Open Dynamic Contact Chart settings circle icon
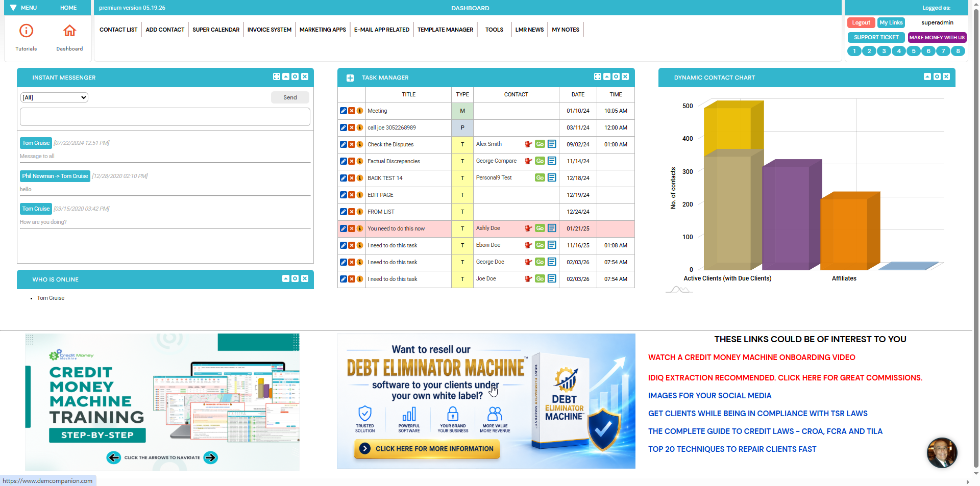980x486 pixels. [x=937, y=76]
